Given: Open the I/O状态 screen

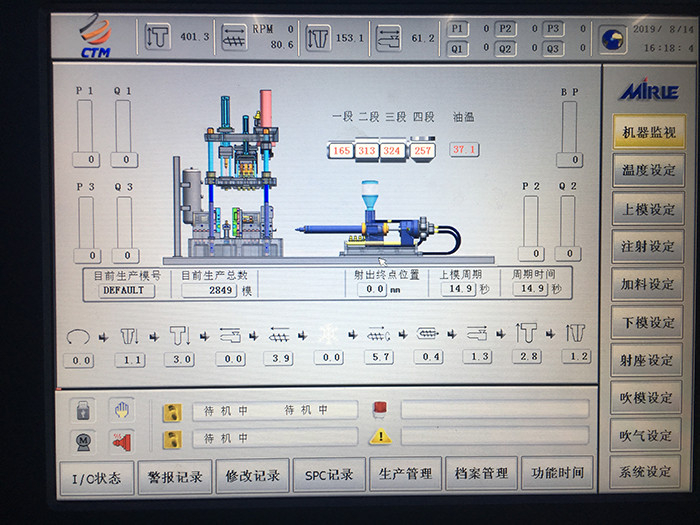Looking at the screenshot, I should point(97,478).
